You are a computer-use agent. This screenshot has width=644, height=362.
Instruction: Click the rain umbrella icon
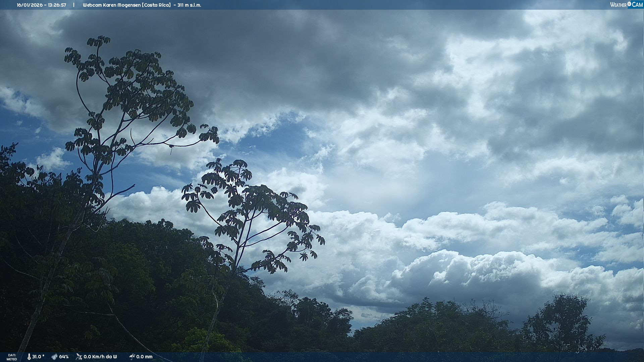132,357
